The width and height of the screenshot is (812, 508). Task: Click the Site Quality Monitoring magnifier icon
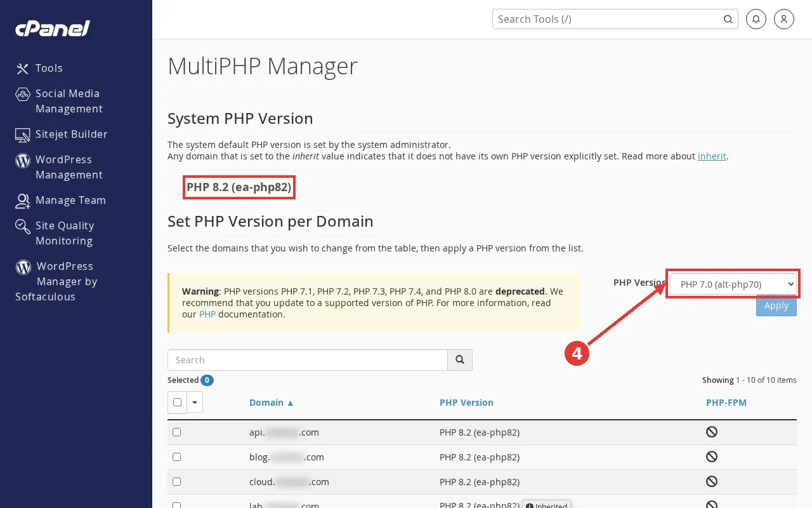pyautogui.click(x=23, y=226)
